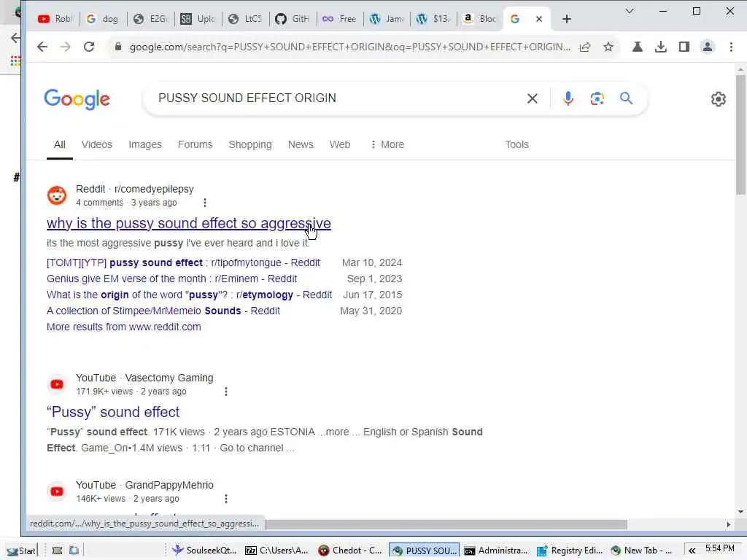Close the active Google tab

click(x=539, y=19)
